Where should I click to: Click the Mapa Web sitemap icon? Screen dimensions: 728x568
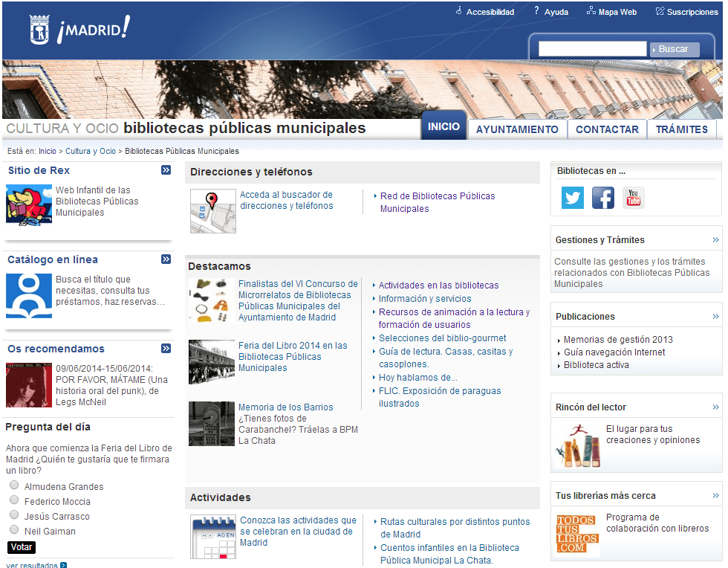coord(591,10)
